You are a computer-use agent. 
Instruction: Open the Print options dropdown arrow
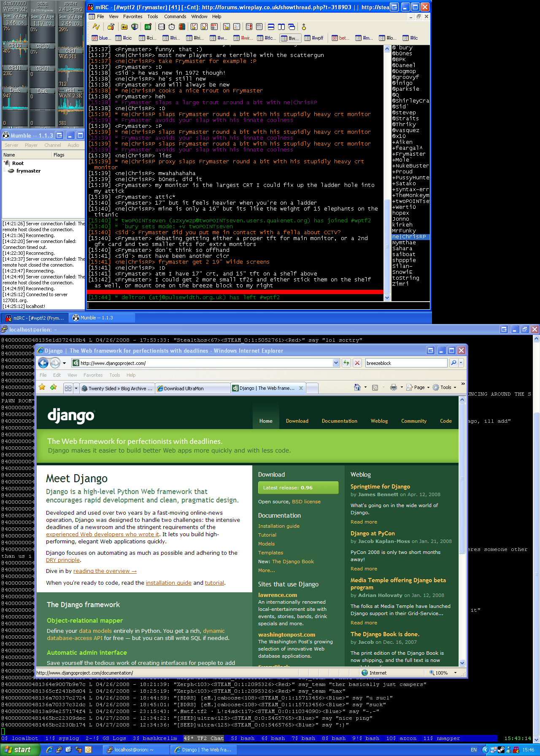pos(402,387)
